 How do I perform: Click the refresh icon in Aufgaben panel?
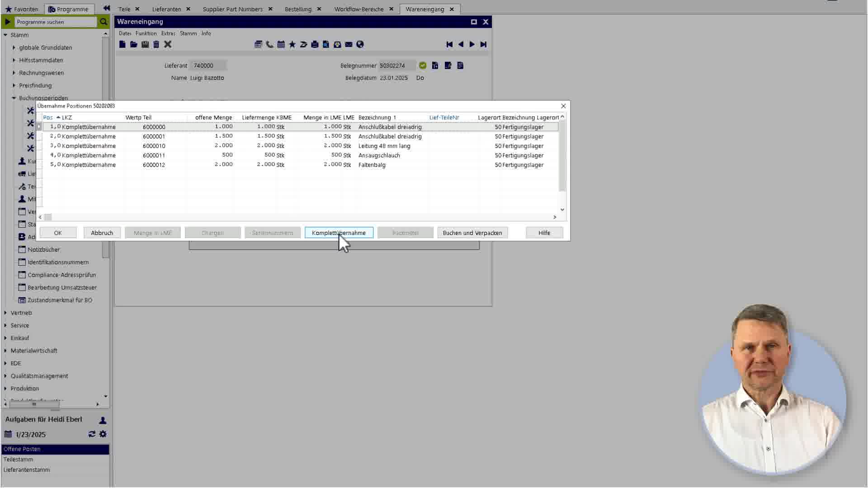click(x=92, y=434)
